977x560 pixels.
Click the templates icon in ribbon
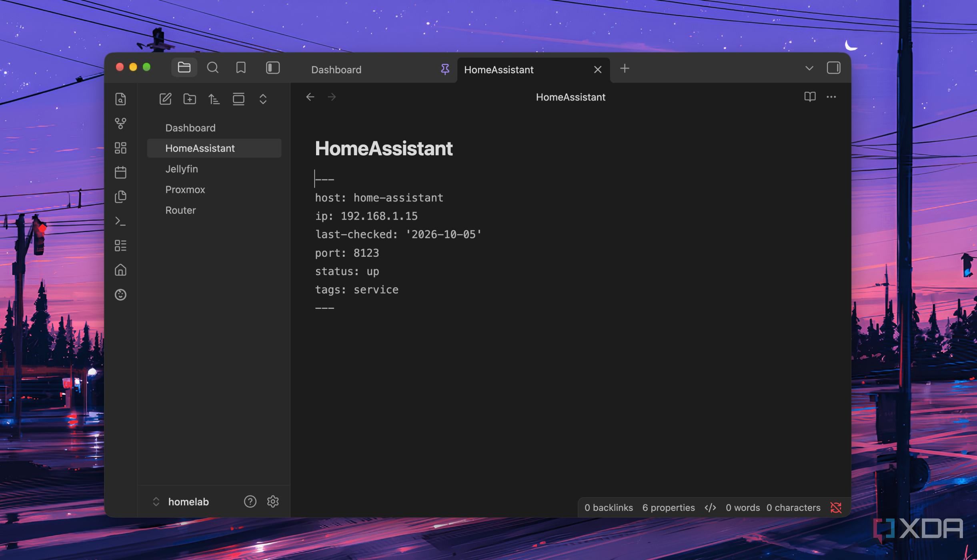(x=120, y=197)
